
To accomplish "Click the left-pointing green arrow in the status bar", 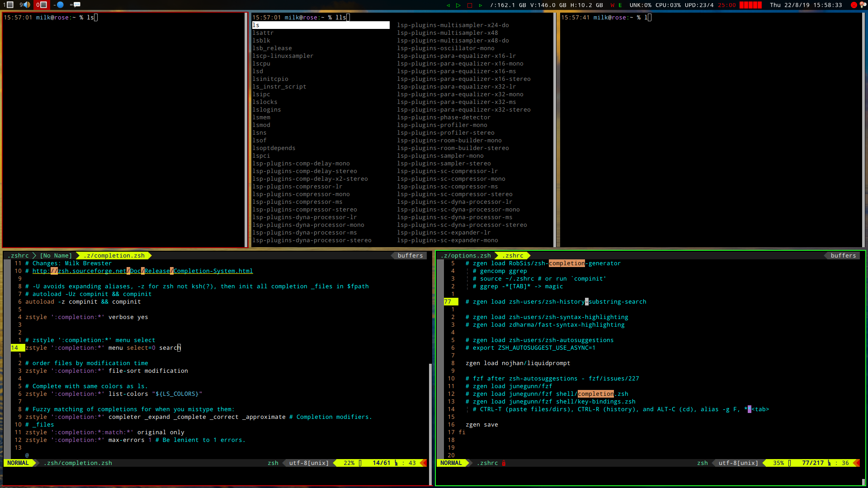I will pyautogui.click(x=448, y=5).
